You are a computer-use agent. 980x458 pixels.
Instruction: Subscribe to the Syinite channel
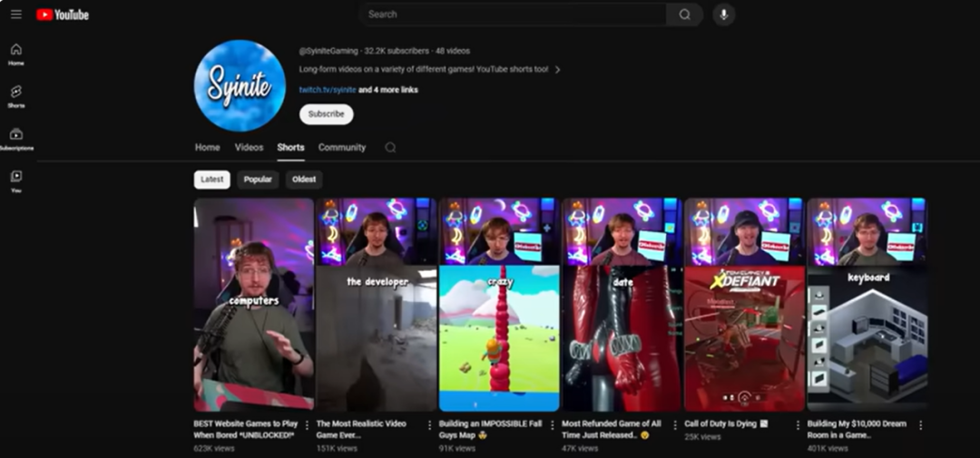(326, 114)
